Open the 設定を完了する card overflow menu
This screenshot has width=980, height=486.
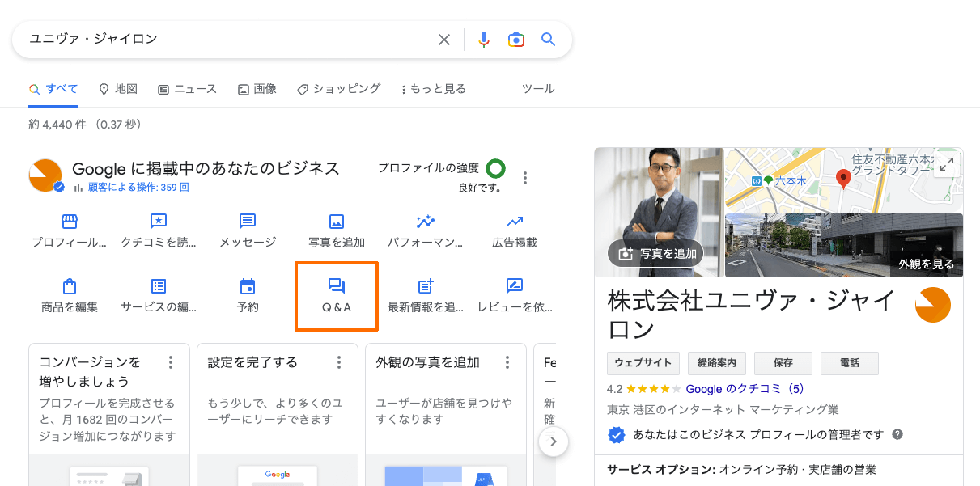(x=339, y=362)
